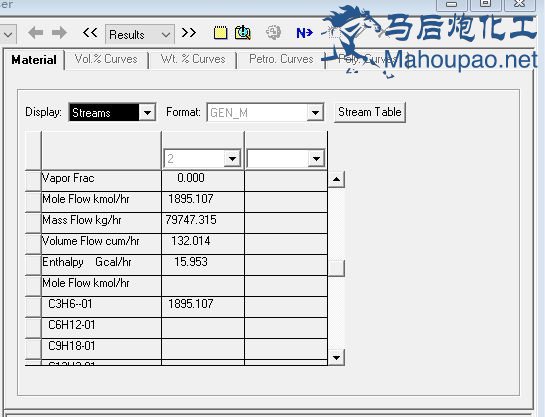Open the yellow comments note icon
Viewport: 545px width, 417px height.
(x=220, y=33)
